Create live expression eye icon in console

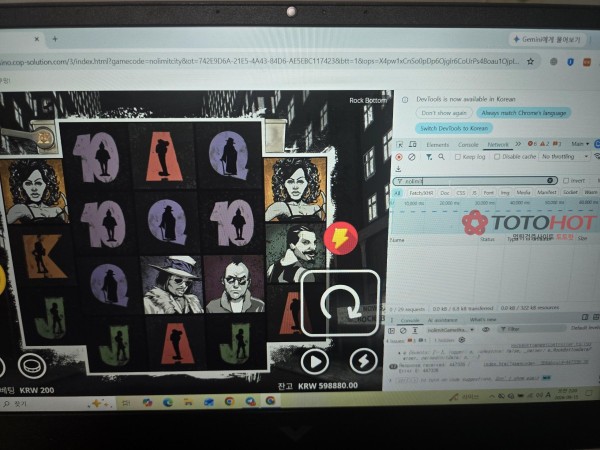pos(486,329)
